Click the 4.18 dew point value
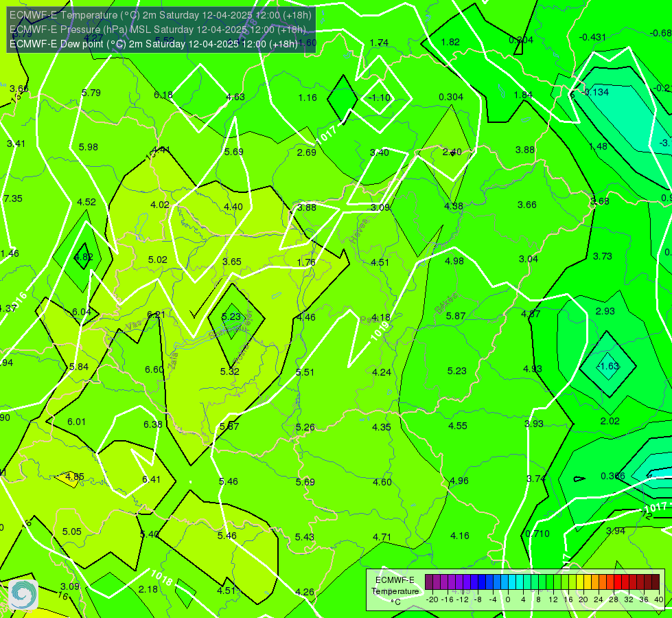The width and height of the screenshot is (672, 618). pos(380,317)
